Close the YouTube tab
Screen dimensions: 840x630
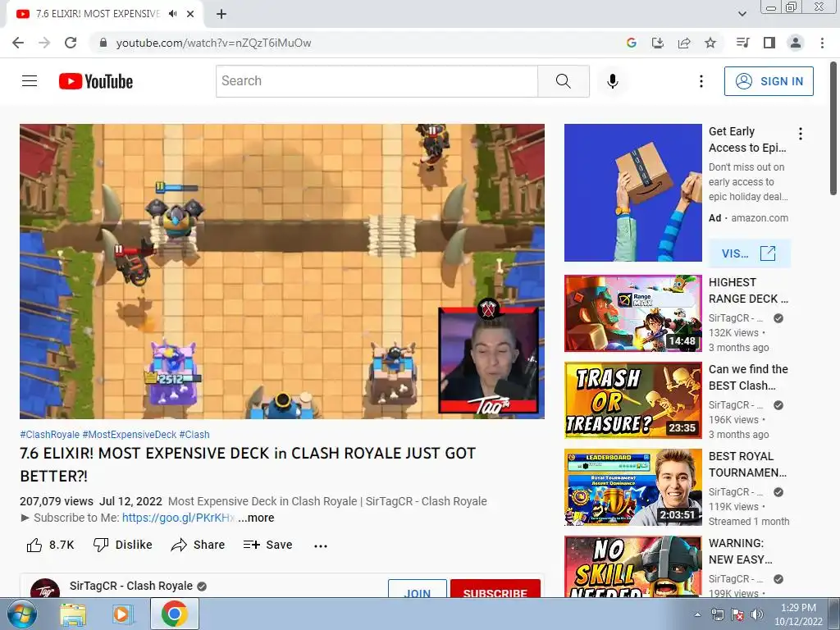coord(190,14)
